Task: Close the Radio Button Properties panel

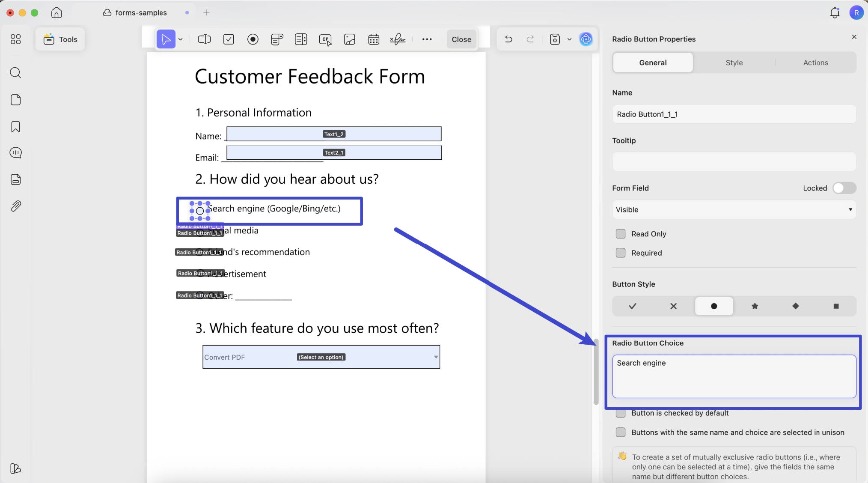Action: click(854, 37)
